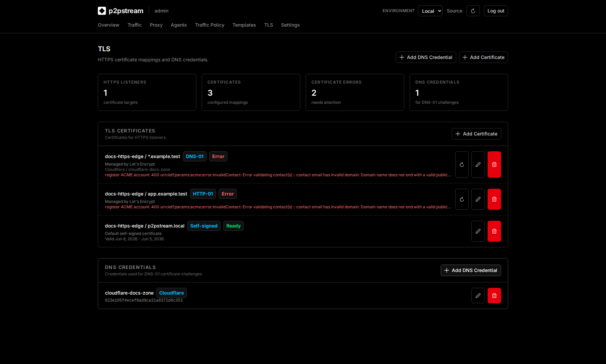Click 'Valid Jun 8, 2026 - Jun 5, 2036'

tap(134, 239)
